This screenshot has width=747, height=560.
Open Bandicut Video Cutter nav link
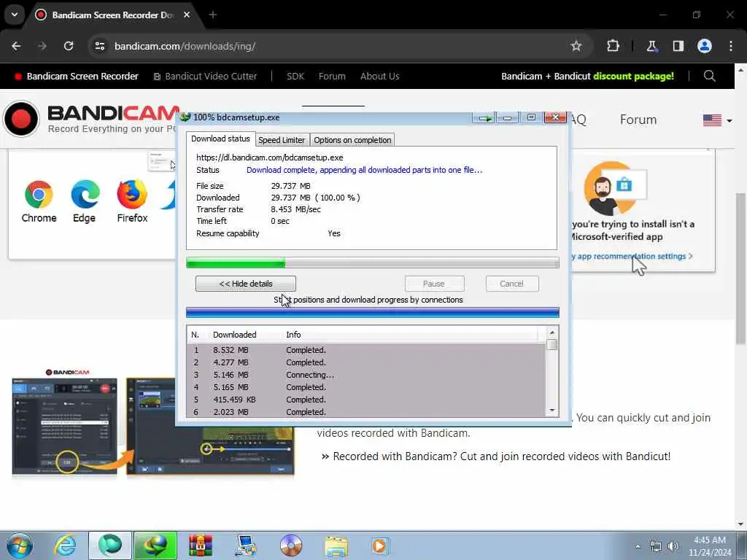(205, 76)
